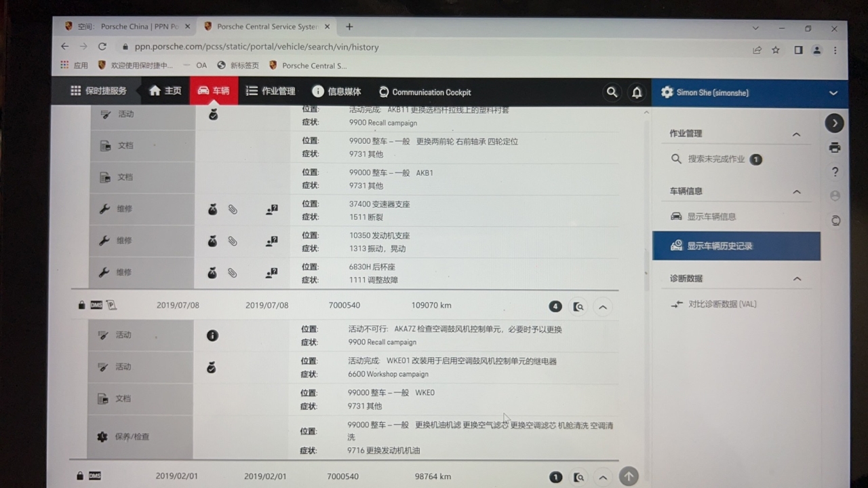Click the search magnifier in the top bar
The width and height of the screenshot is (868, 488).
pyautogui.click(x=612, y=92)
